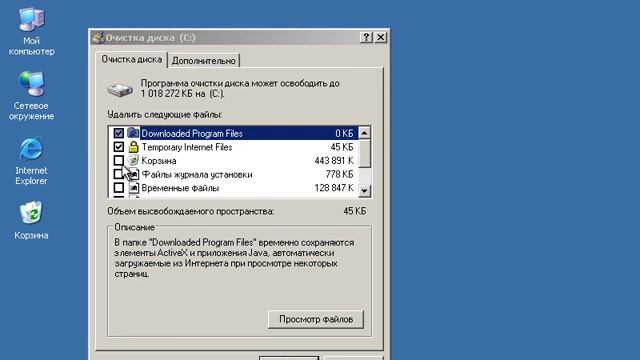The width and height of the screenshot is (640, 360).
Task: Click the Просмотр файлов button
Action: point(316,319)
